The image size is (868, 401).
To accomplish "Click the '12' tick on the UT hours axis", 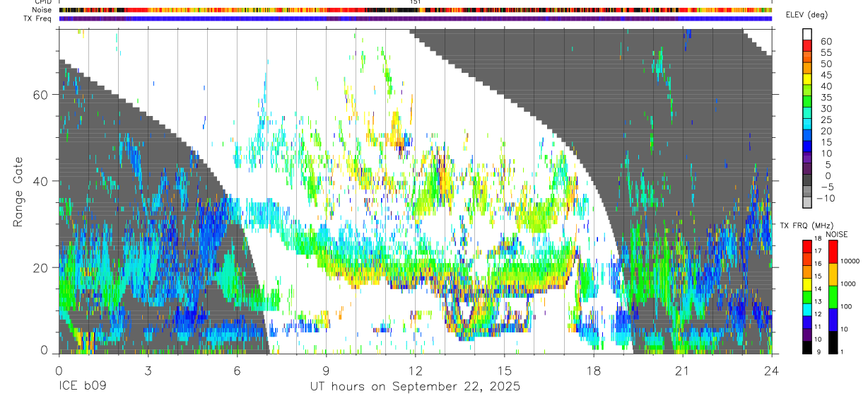I will click(416, 371).
